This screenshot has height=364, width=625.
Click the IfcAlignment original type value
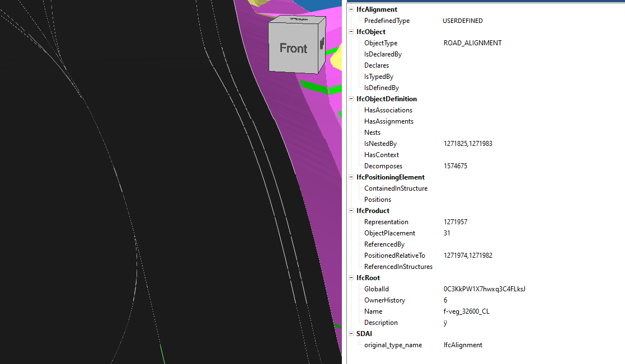(x=463, y=345)
